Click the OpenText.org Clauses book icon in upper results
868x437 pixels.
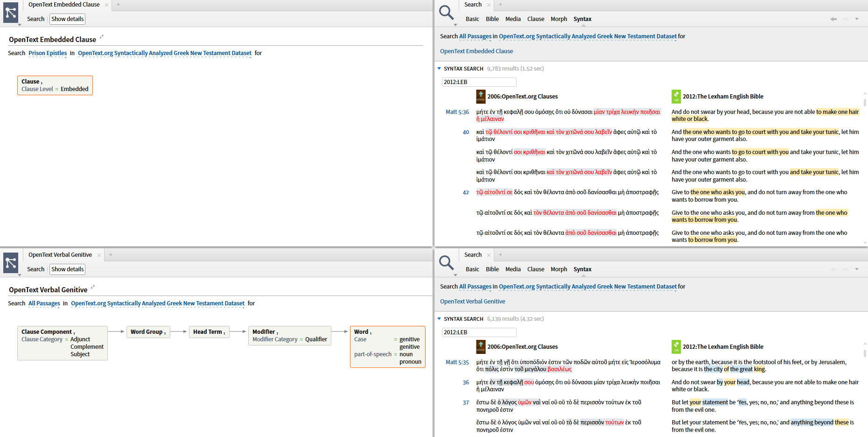point(481,97)
